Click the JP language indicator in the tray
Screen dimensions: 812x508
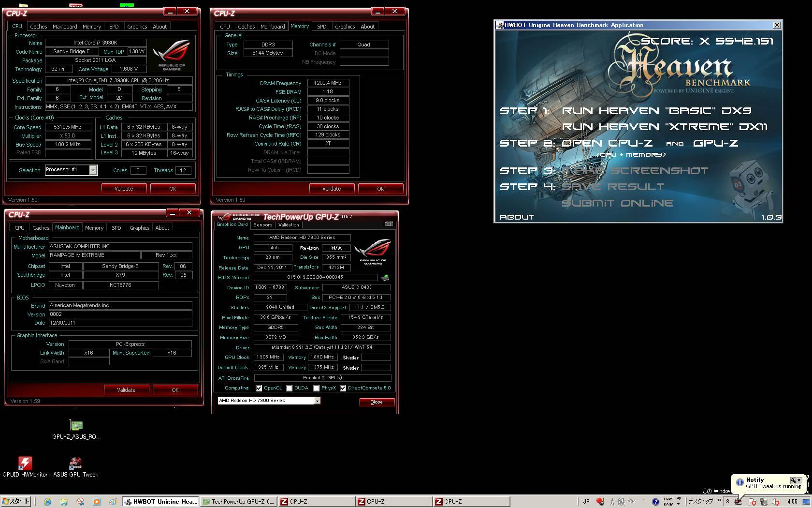[x=586, y=502]
